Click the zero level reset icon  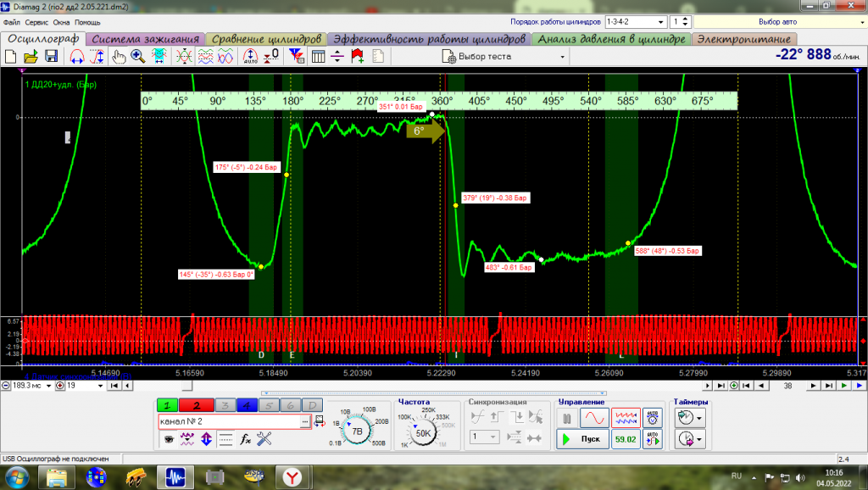point(271,57)
